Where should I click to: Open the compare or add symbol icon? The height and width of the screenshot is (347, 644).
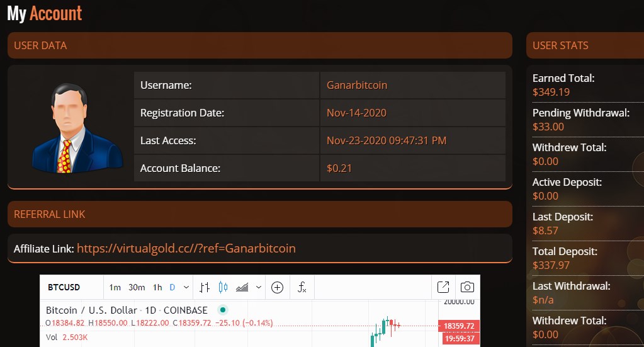point(277,287)
